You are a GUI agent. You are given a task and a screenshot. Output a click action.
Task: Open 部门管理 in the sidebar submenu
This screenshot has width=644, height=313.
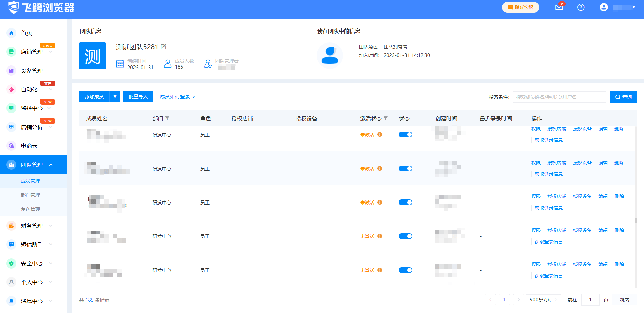(31, 195)
